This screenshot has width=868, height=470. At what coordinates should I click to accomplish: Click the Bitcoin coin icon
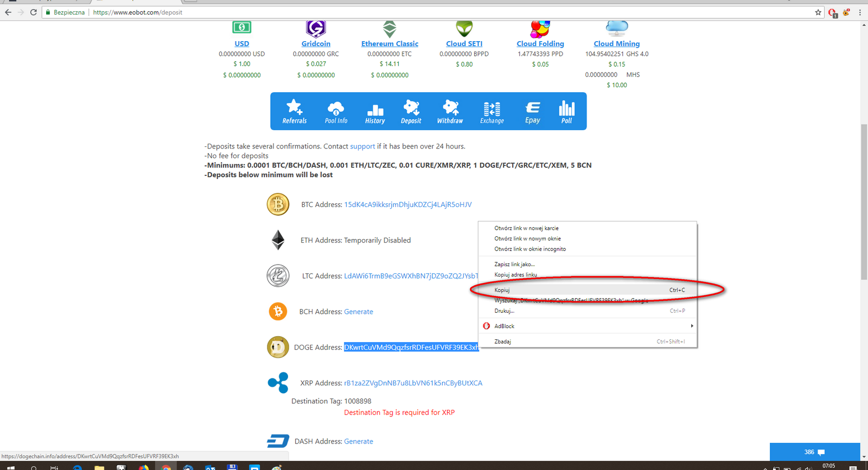pos(278,204)
